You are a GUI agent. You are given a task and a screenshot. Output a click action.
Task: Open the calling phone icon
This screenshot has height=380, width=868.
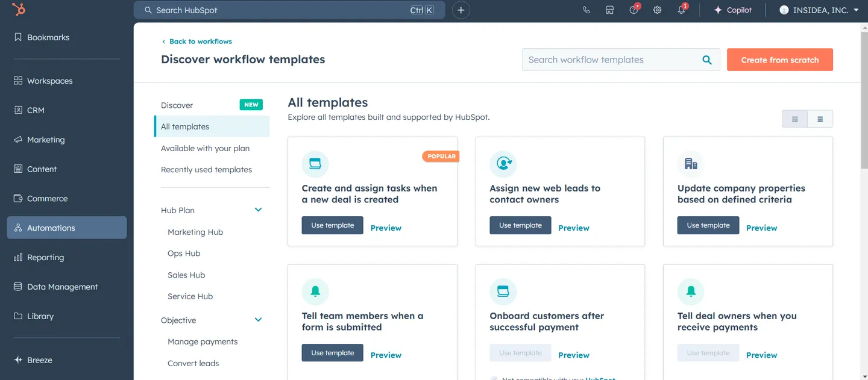tap(587, 10)
